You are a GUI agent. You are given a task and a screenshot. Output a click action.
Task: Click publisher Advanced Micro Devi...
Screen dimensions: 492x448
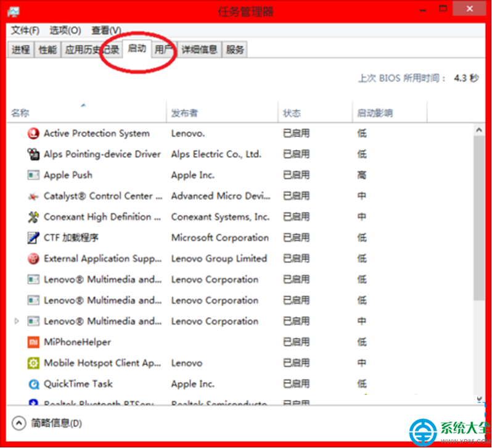point(221,196)
